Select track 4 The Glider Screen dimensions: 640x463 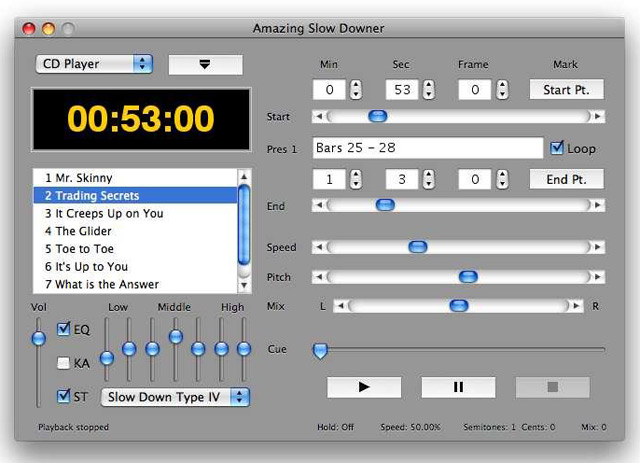point(135,231)
